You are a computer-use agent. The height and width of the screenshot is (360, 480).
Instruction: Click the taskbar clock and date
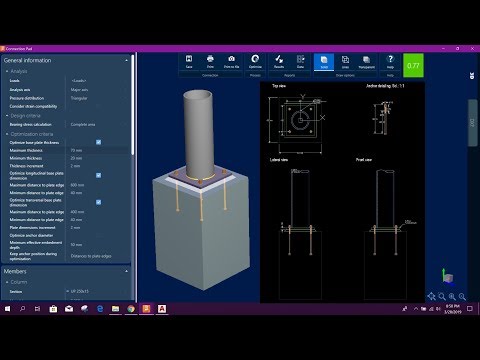(452, 309)
